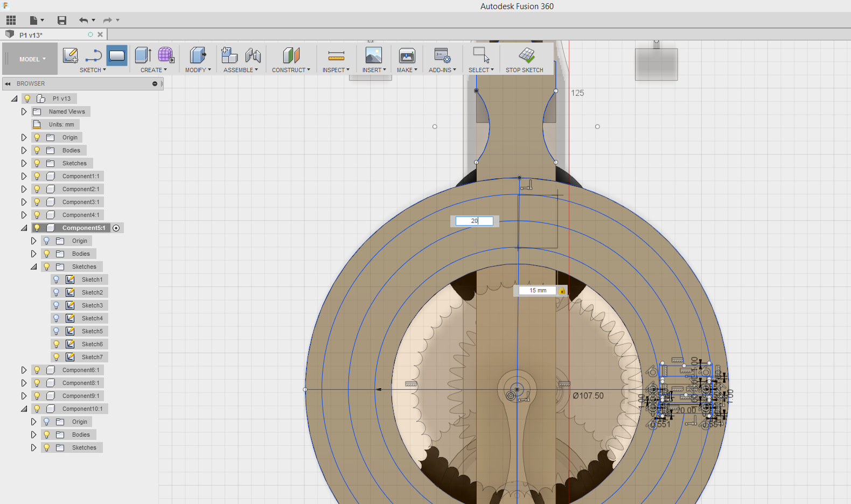Image resolution: width=851 pixels, height=504 pixels.
Task: Click the Stop Sketch icon
Action: 526,55
